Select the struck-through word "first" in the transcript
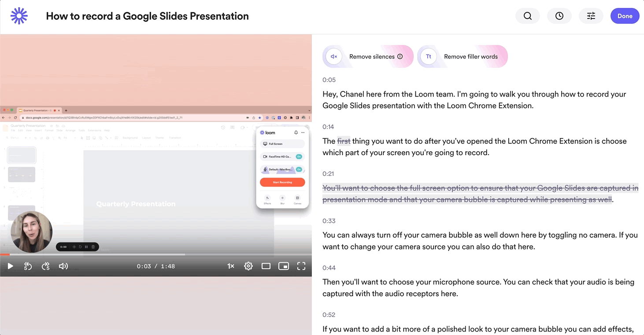The height and width of the screenshot is (335, 644). tap(344, 141)
